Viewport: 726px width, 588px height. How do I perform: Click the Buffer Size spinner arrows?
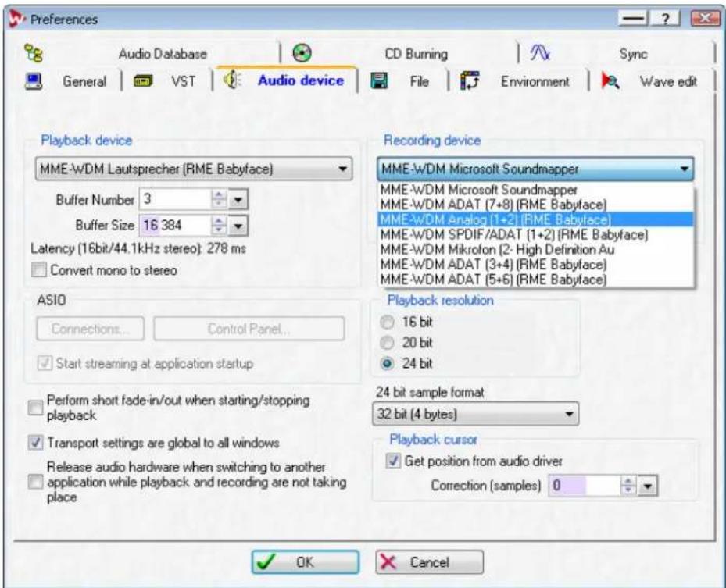click(219, 226)
